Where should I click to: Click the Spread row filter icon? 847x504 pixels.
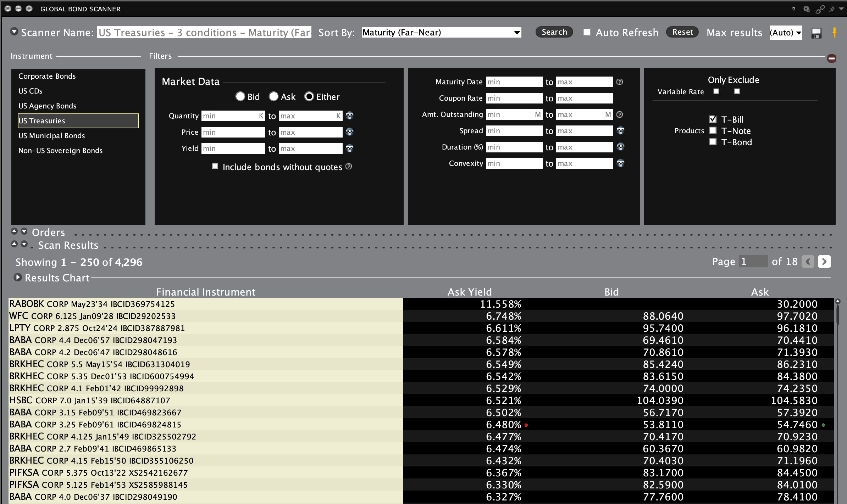[620, 130]
